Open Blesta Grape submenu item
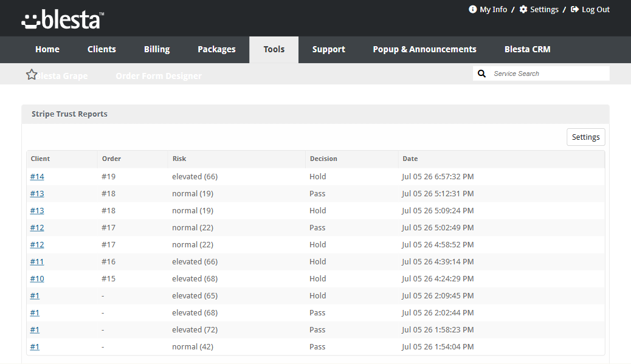631x364 pixels. (x=63, y=76)
